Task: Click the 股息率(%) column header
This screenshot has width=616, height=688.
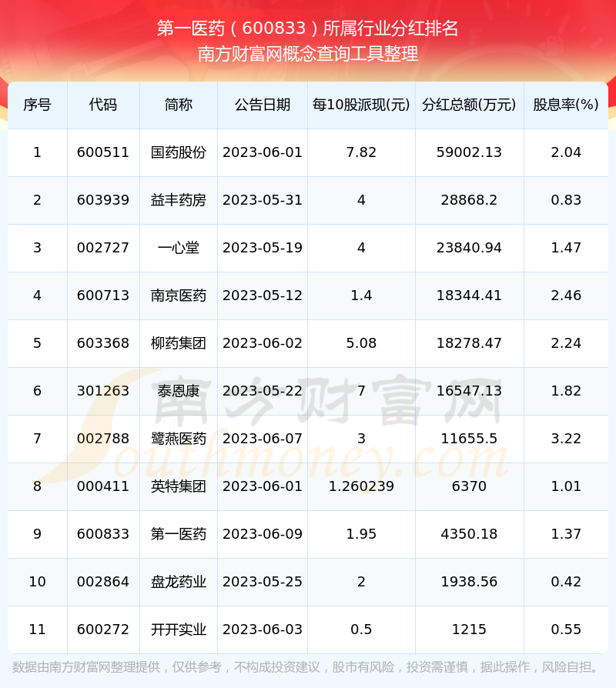Action: coord(566,105)
